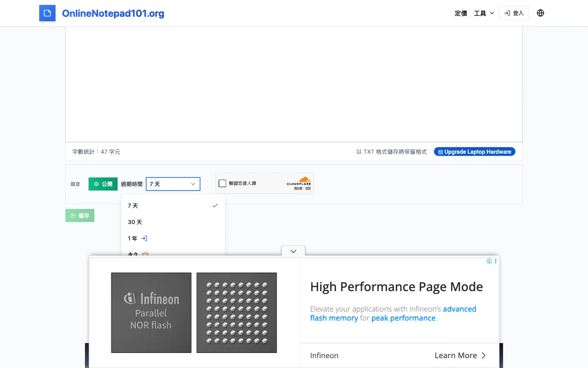
Task: Click the 登入 login button
Action: [514, 13]
